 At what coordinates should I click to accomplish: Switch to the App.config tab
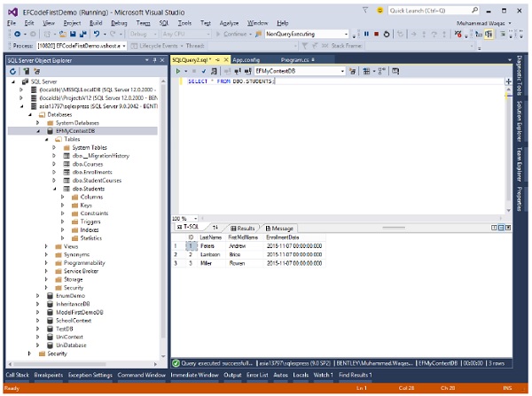tap(246, 60)
